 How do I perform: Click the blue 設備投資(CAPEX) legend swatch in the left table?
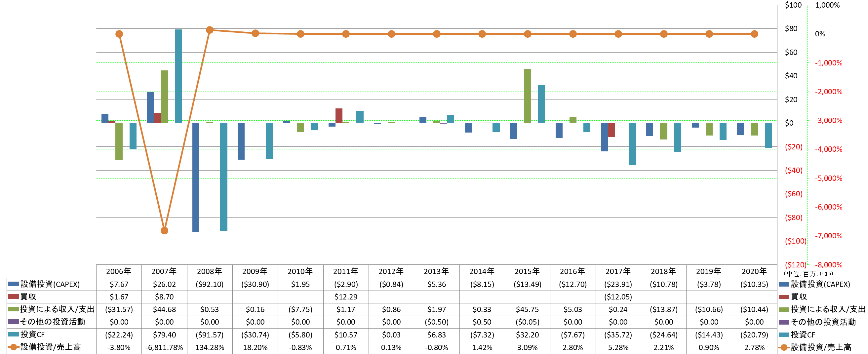click(x=14, y=284)
